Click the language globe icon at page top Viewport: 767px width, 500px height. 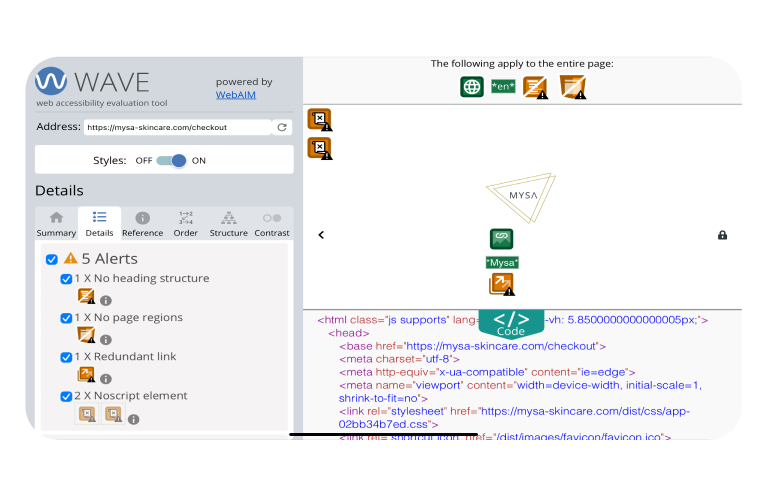click(x=472, y=87)
